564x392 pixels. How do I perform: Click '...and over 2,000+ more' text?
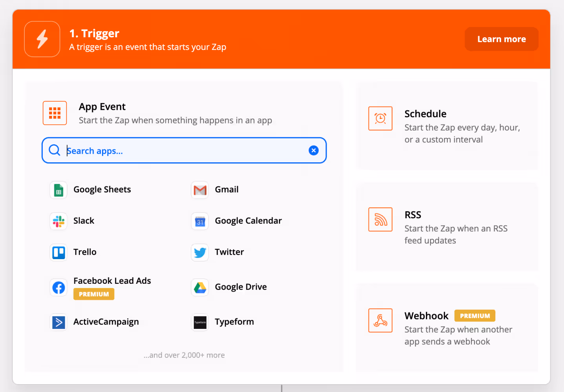pos(184,355)
